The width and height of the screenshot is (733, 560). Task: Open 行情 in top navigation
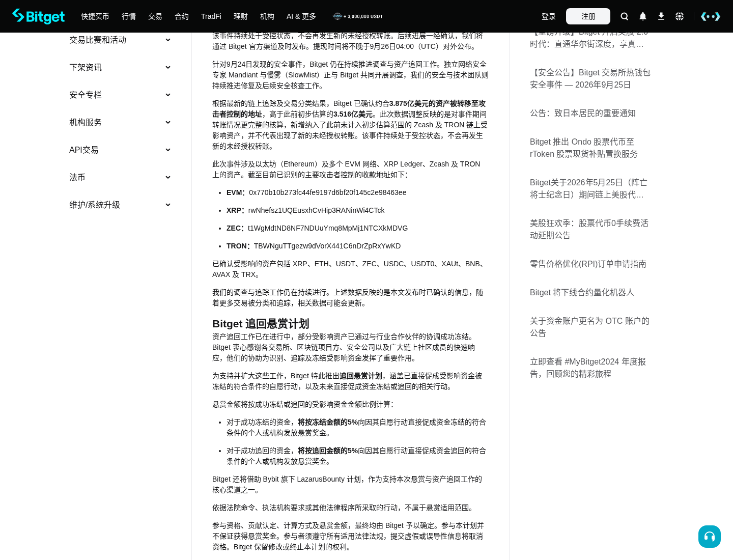[129, 16]
